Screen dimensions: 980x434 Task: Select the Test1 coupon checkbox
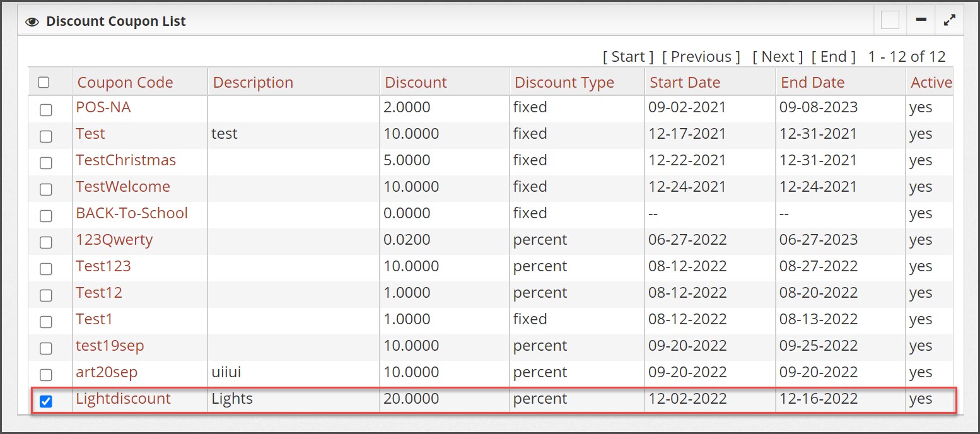click(46, 322)
